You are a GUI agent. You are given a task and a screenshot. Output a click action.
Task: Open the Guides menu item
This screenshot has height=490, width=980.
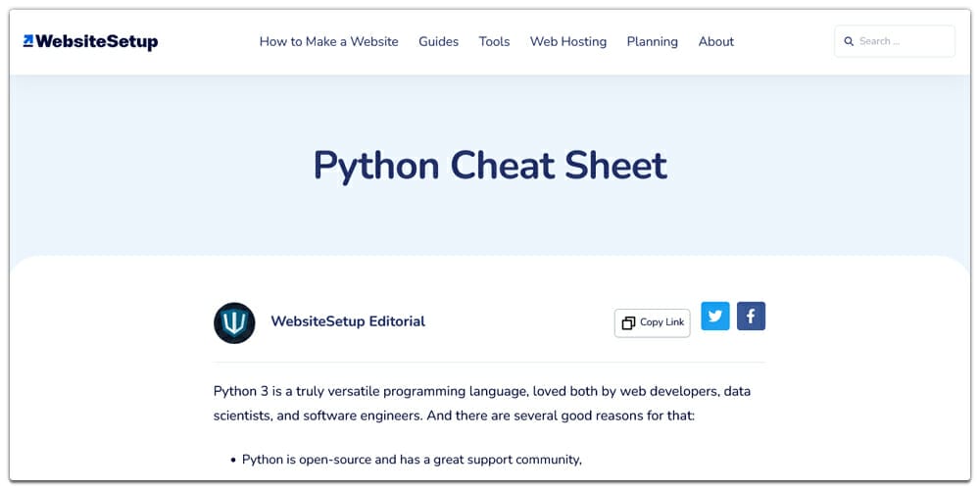click(x=439, y=41)
